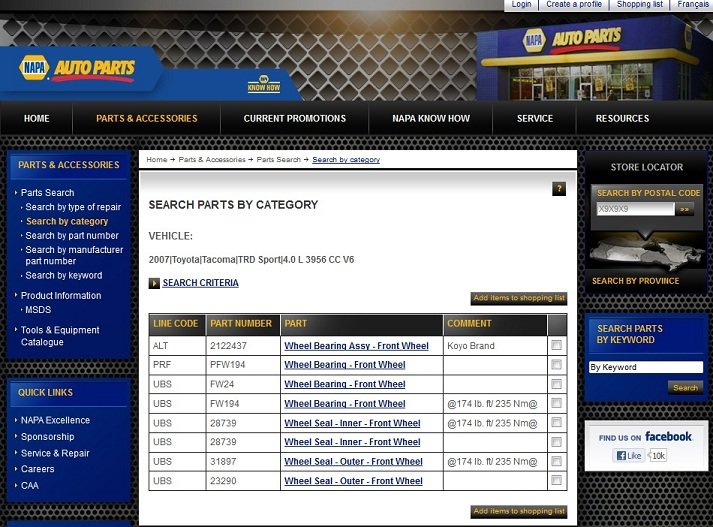Click the Facebook Like button
The height and width of the screenshot is (527, 713).
pyautogui.click(x=629, y=455)
